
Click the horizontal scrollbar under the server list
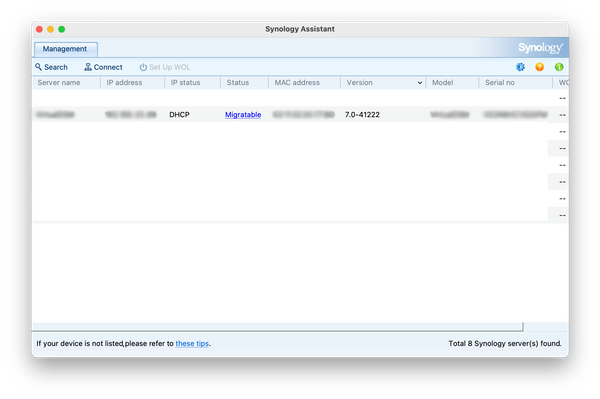coord(278,327)
